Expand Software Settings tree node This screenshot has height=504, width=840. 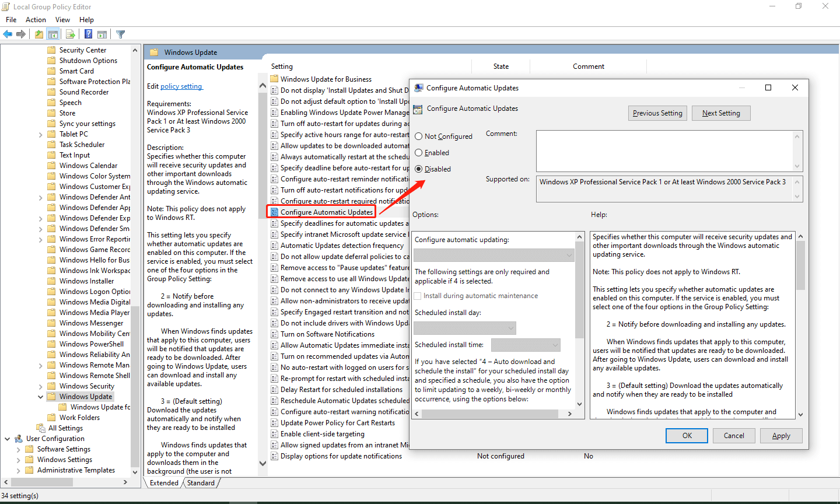18,449
